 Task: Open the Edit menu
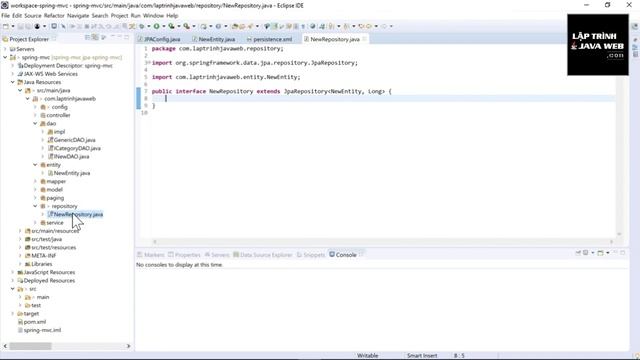(17, 16)
